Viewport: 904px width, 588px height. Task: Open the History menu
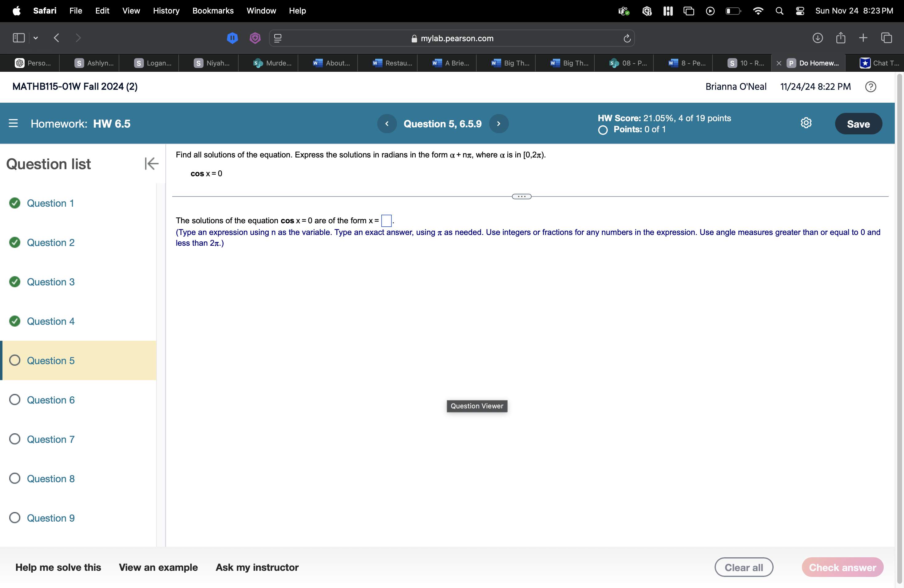[x=166, y=11]
